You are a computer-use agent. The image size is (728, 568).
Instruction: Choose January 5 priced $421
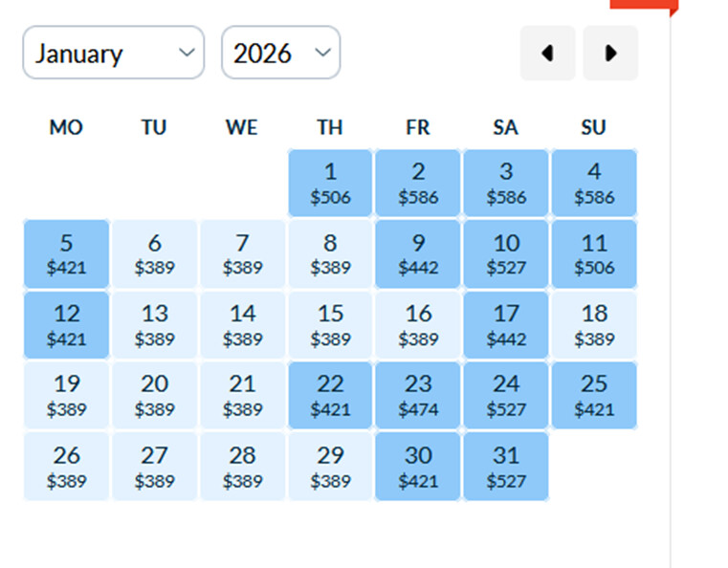66,254
